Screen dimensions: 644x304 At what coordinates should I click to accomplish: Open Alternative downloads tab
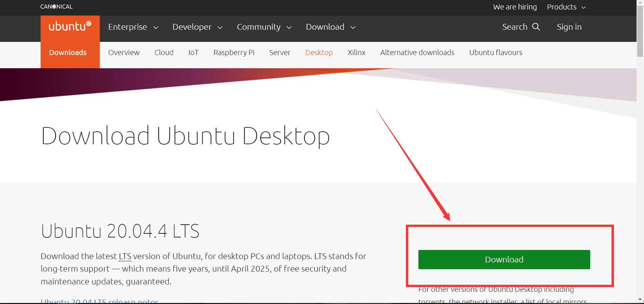(x=417, y=52)
